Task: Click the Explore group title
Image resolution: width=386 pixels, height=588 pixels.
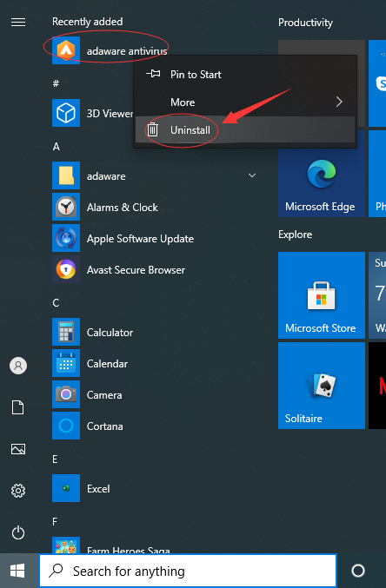Action: (295, 235)
